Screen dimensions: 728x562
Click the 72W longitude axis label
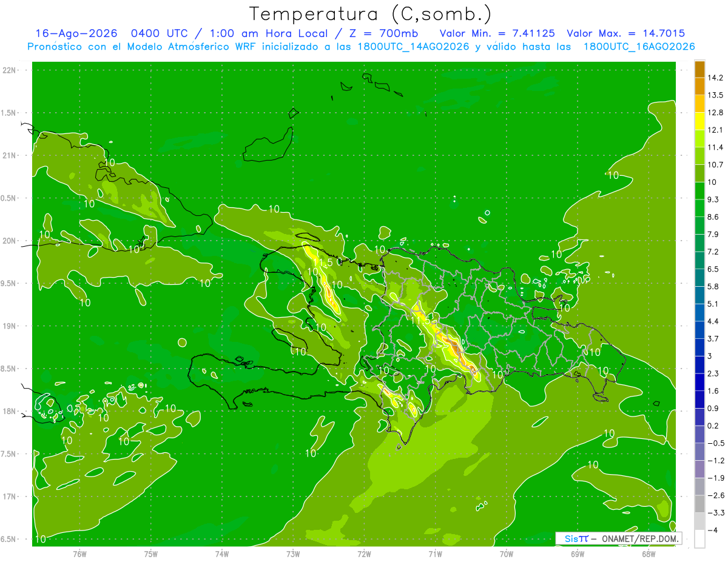(364, 554)
